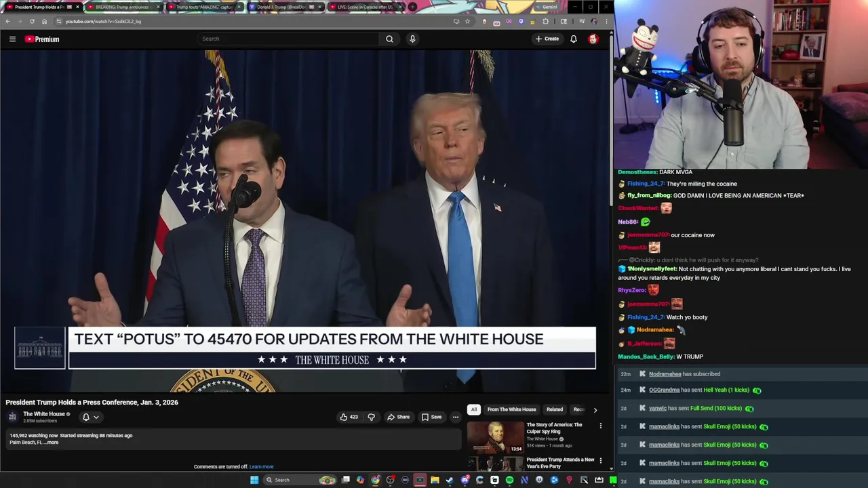Open Discord from the taskbar

(x=465, y=480)
